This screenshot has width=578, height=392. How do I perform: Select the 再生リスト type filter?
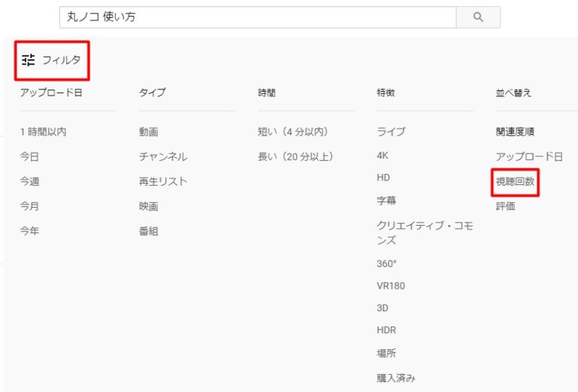[x=163, y=181]
